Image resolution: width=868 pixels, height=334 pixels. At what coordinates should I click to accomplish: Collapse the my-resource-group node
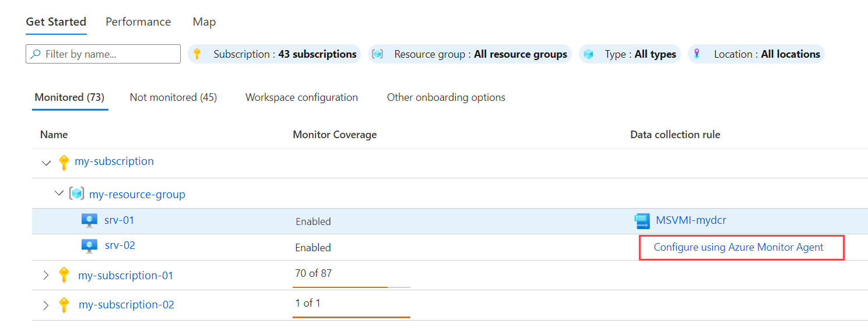pyautogui.click(x=59, y=193)
